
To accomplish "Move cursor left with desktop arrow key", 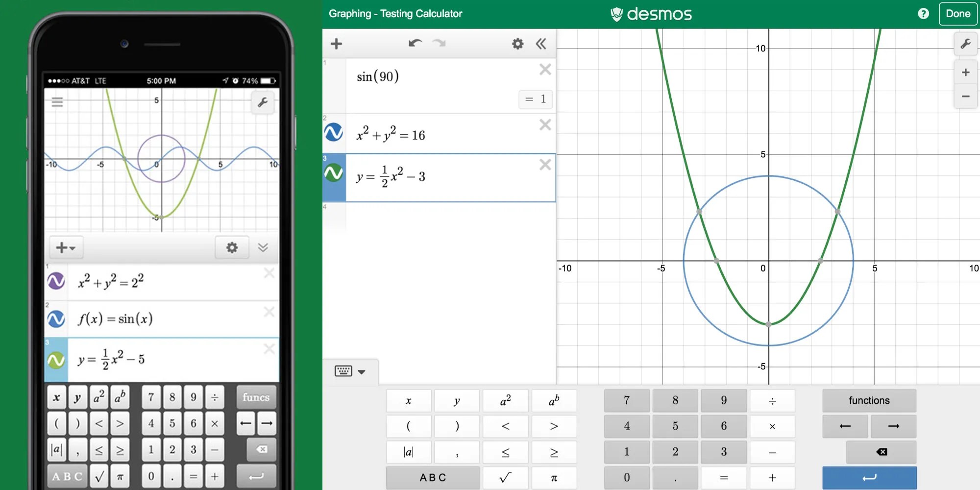I will [x=845, y=426].
